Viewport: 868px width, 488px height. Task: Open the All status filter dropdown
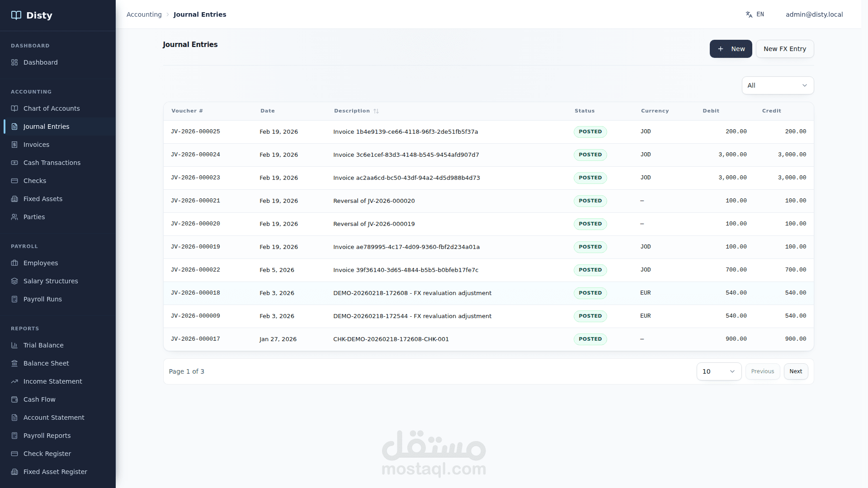778,85
